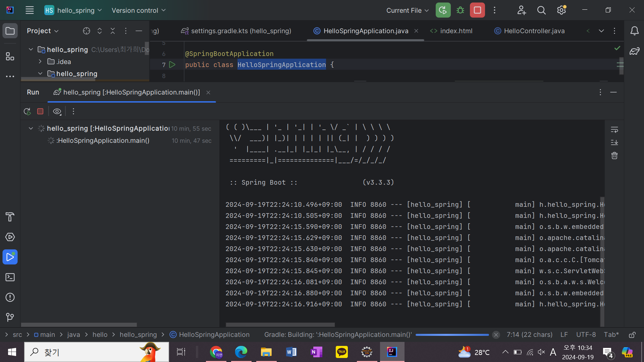Switch to settings.gradle.kts tab
This screenshot has width=644, height=362.
coord(236,31)
